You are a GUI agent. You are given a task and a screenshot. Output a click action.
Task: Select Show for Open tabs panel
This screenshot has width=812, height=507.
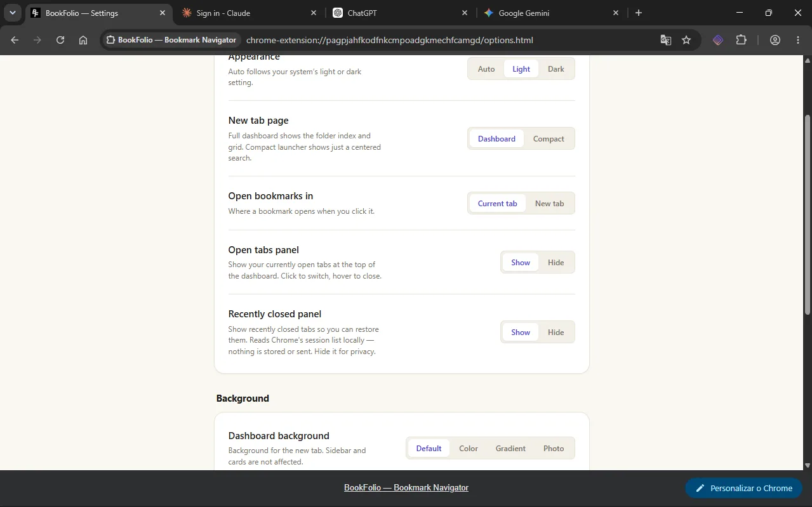(521, 263)
